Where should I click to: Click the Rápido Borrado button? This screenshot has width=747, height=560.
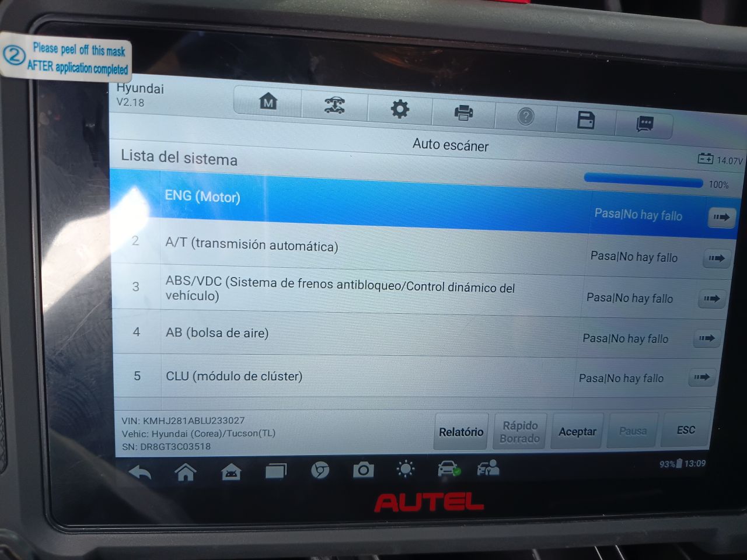[519, 432]
